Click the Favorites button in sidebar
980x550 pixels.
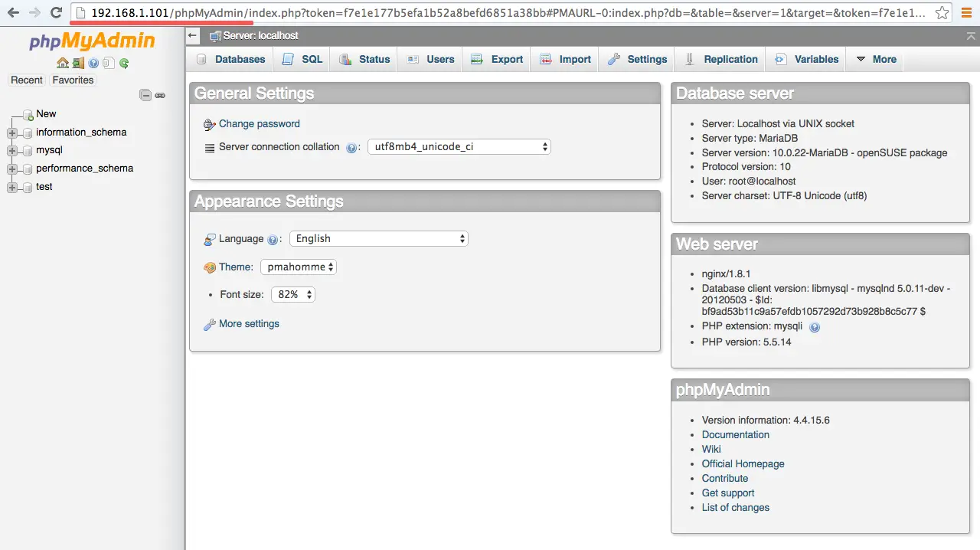[x=73, y=80]
